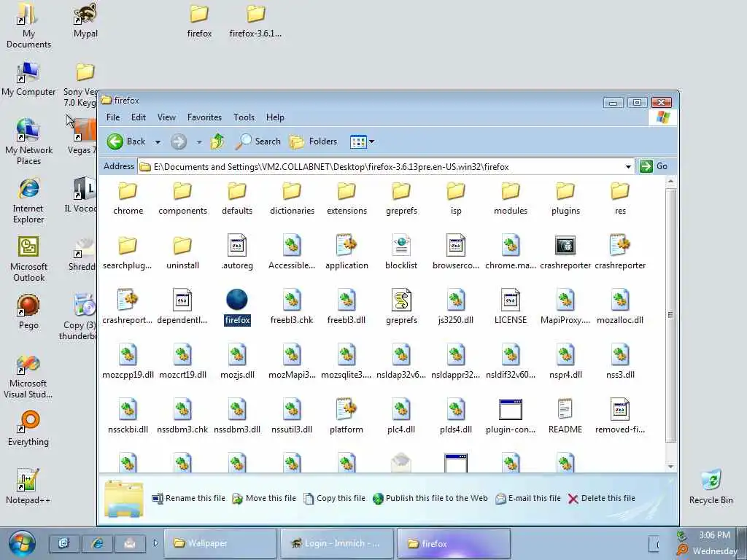Open Mypal desktop shortcut
Screen dimensions: 747x560
coord(85,20)
